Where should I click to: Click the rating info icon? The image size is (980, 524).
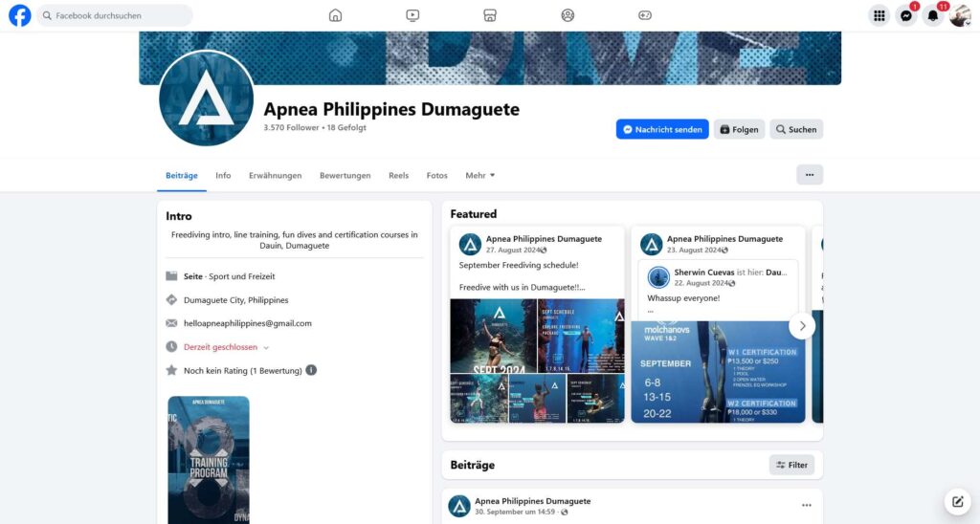311,370
